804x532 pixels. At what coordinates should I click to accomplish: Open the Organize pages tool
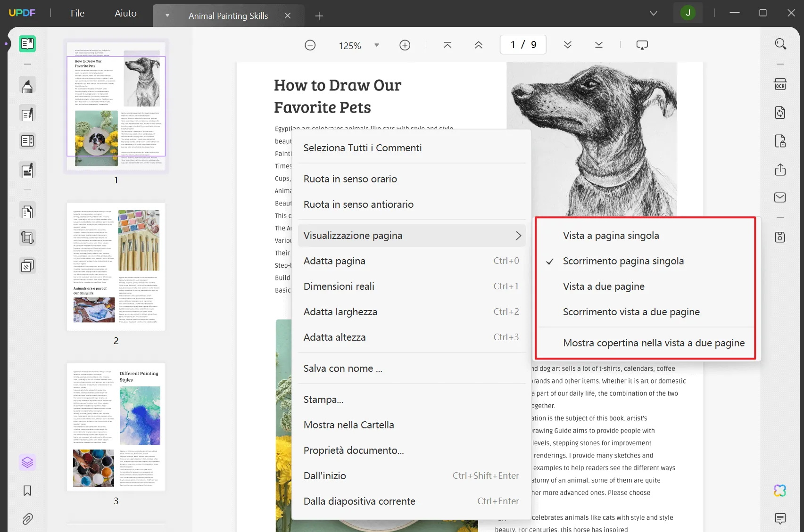point(27,141)
